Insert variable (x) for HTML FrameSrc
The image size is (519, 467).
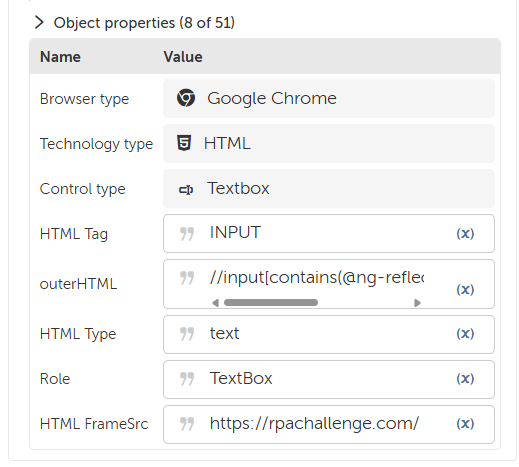coord(465,423)
